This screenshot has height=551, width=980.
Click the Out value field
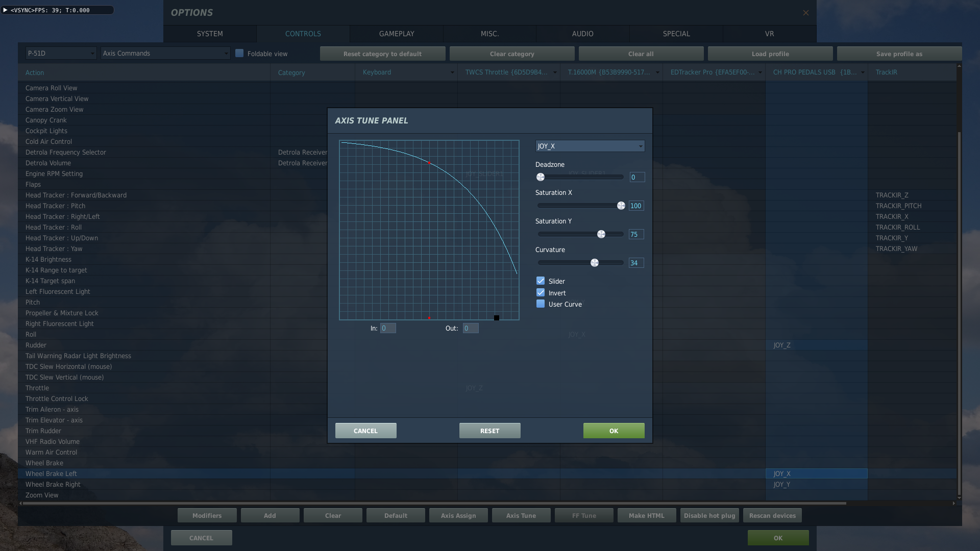click(471, 328)
